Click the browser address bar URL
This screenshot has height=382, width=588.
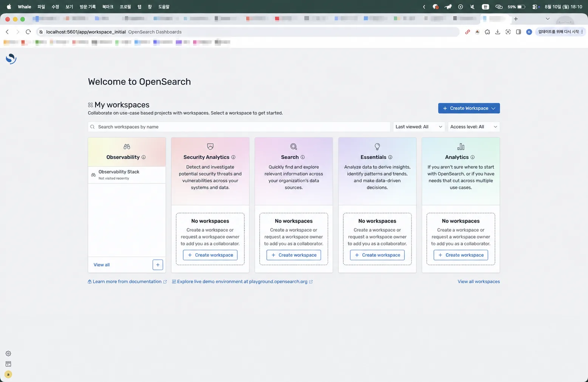[x=86, y=32]
